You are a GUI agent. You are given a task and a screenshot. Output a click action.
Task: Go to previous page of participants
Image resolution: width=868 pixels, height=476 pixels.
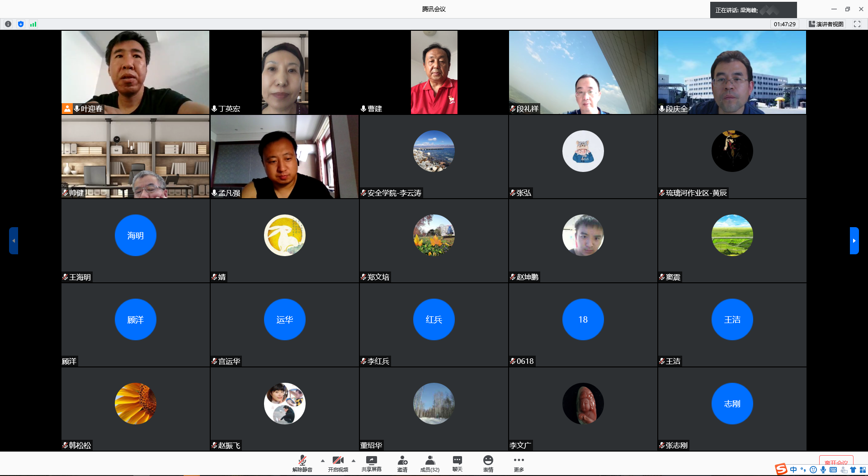pyautogui.click(x=14, y=241)
